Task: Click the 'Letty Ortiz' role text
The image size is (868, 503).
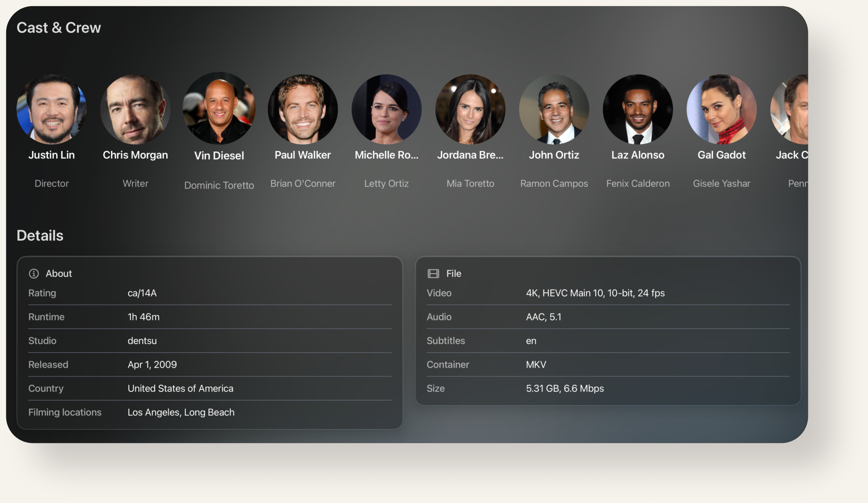Action: tap(386, 183)
